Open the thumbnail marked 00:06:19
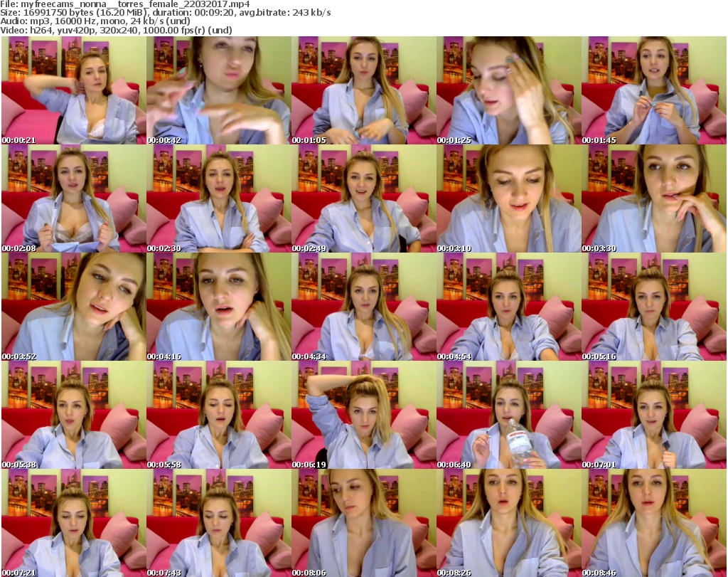The height and width of the screenshot is (577, 728). (364, 415)
